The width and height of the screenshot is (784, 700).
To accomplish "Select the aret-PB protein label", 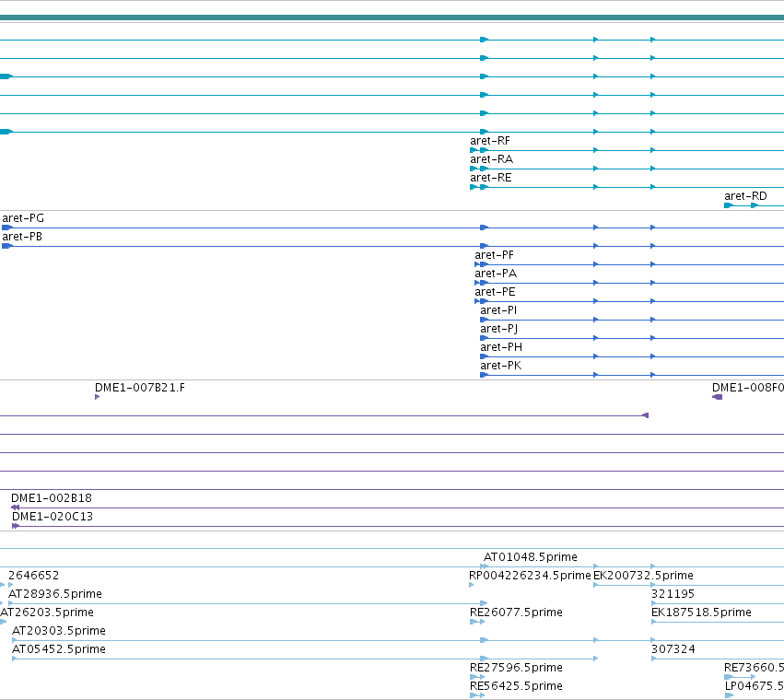I will point(22,237).
